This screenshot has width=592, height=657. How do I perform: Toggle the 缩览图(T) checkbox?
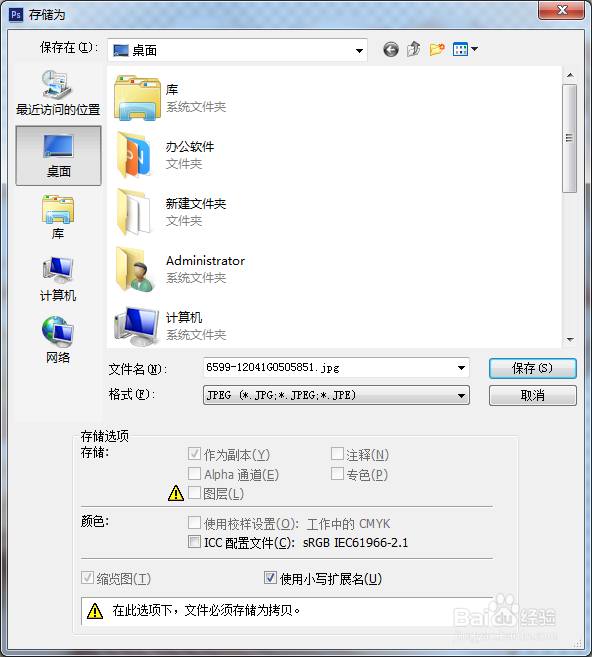[x=87, y=578]
